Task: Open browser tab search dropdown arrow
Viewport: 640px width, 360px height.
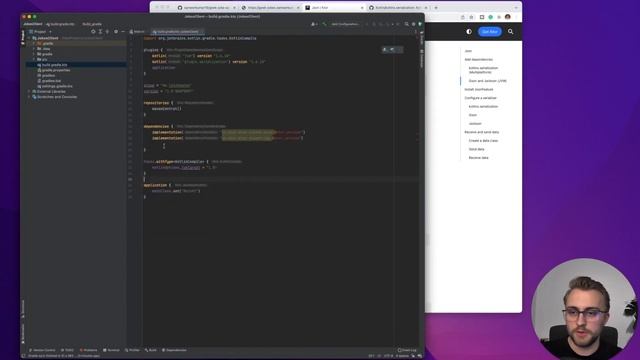Action: coord(516,8)
